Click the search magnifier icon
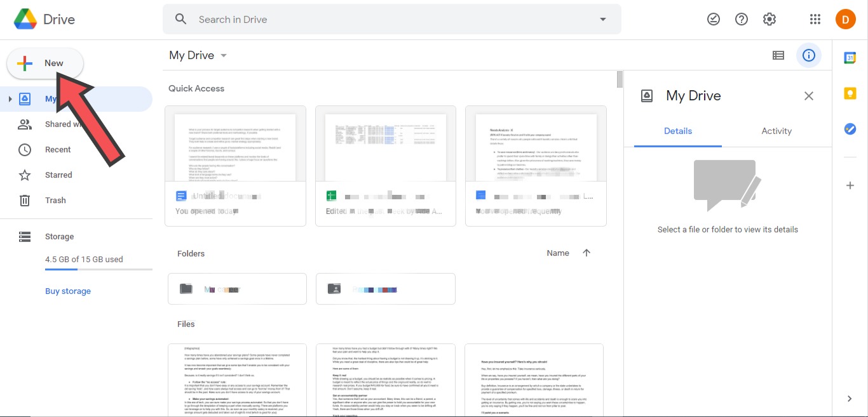868x417 pixels. tap(181, 20)
